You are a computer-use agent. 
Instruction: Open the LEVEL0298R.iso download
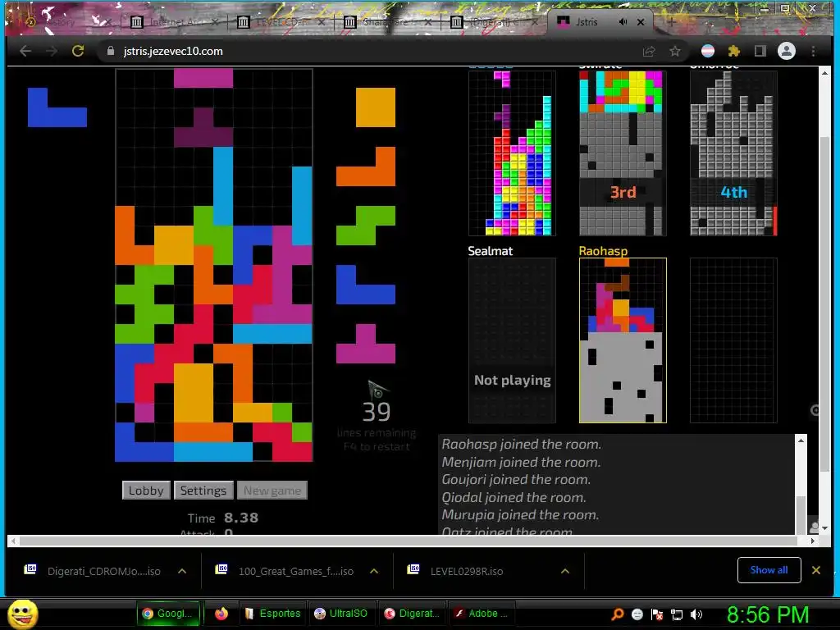466,571
